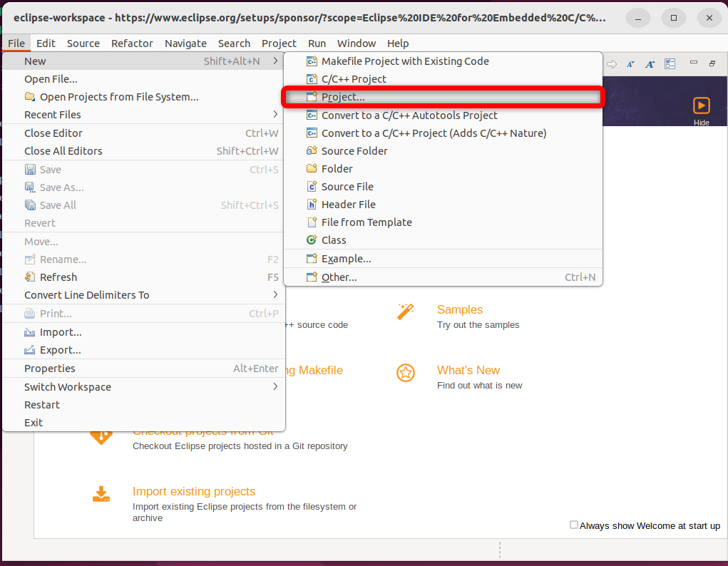728x566 pixels.
Task: Open Import existing projects link
Action: [x=194, y=491]
